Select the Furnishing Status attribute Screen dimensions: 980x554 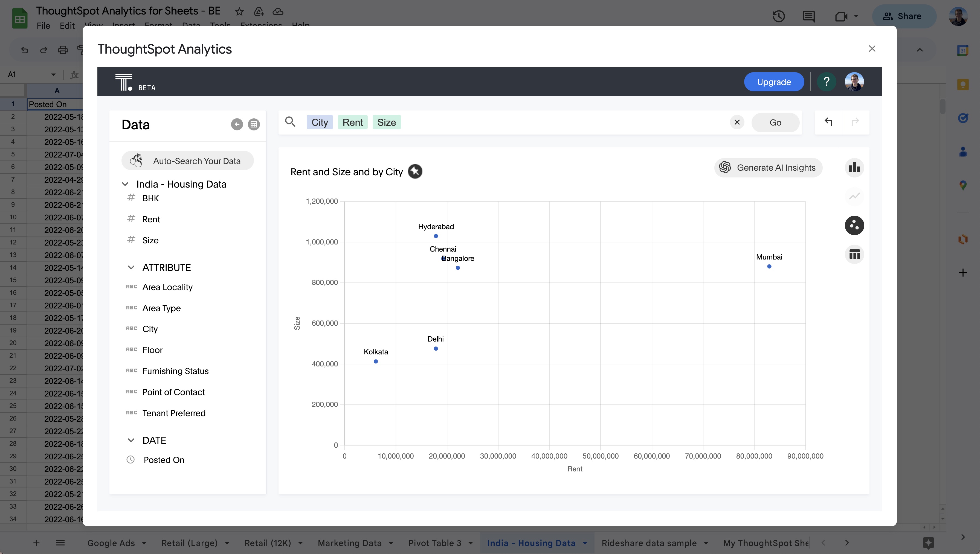[175, 371]
